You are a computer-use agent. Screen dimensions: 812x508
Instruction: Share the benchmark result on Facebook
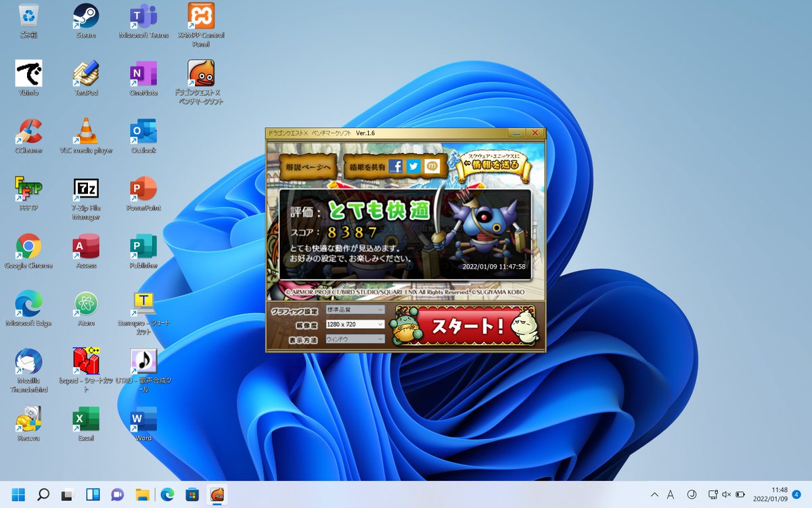[396, 166]
